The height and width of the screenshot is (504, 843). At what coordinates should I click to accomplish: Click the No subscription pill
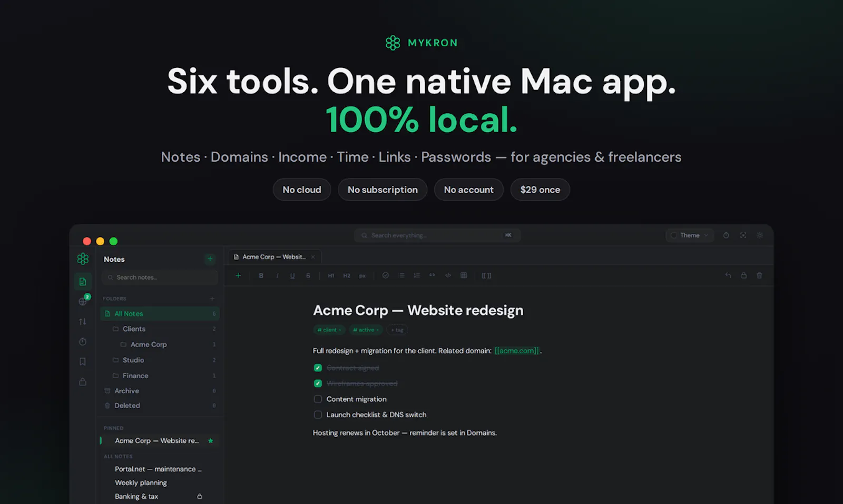click(383, 190)
